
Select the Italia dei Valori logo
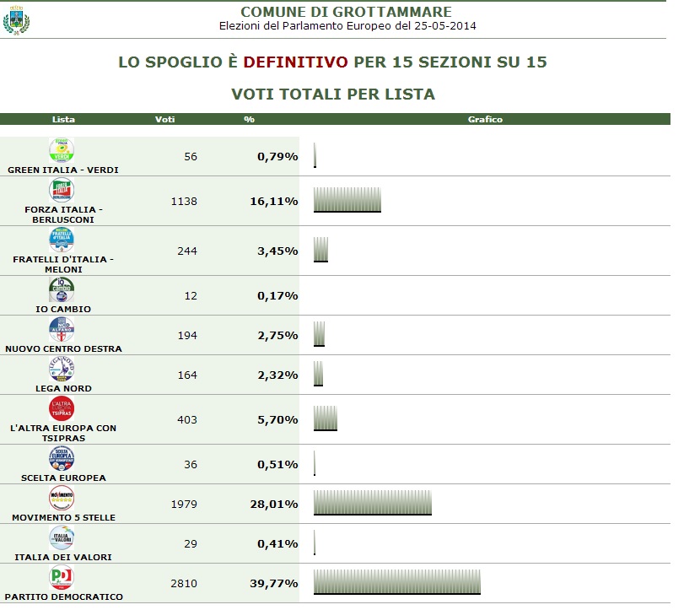[62, 537]
